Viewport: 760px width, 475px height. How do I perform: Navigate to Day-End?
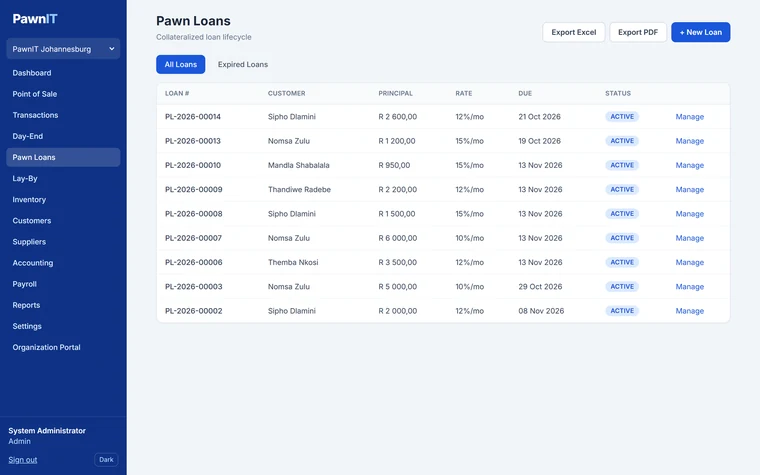pyautogui.click(x=28, y=136)
